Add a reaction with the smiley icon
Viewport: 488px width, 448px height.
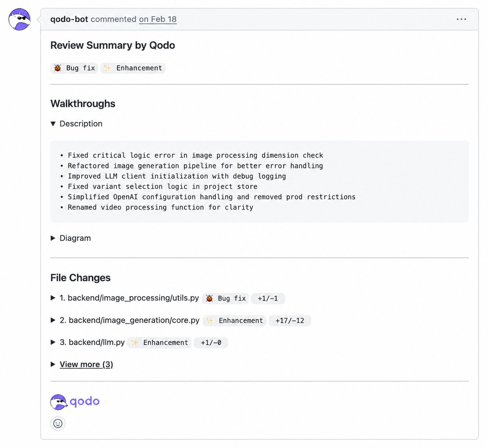(58, 423)
